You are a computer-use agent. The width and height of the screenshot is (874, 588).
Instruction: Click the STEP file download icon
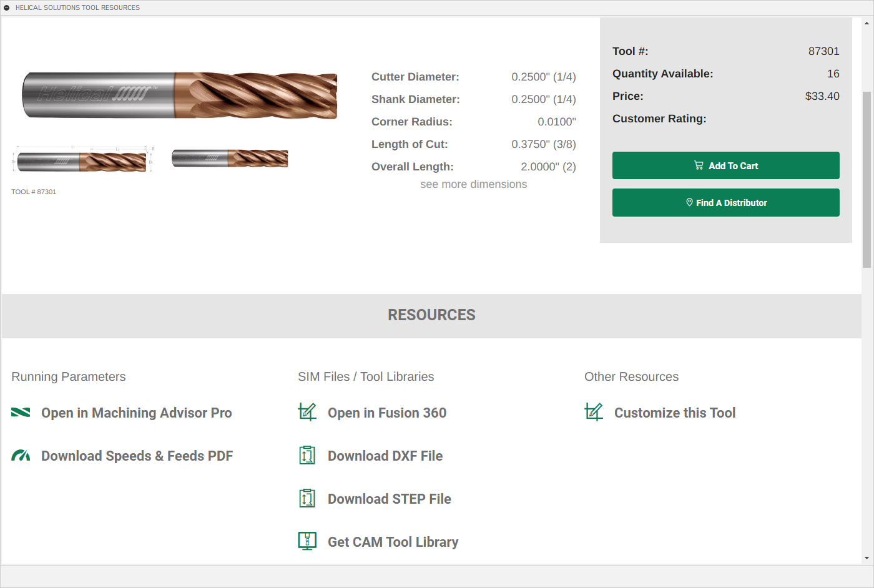tap(307, 498)
